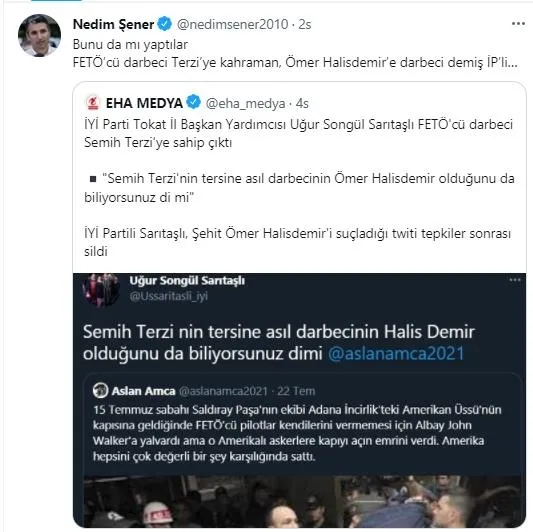Click the EHA MEDYA logo avatar
Image resolution: width=533 pixels, height=532 pixels.
pyautogui.click(x=93, y=103)
